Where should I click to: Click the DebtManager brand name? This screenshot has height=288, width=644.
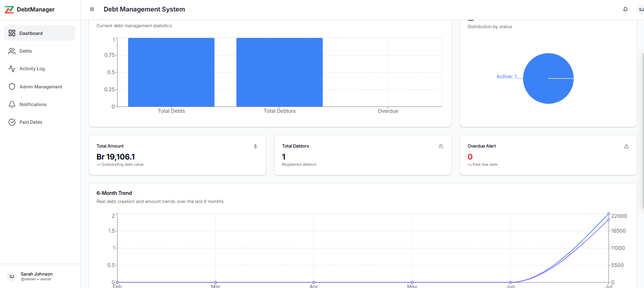pyautogui.click(x=35, y=10)
